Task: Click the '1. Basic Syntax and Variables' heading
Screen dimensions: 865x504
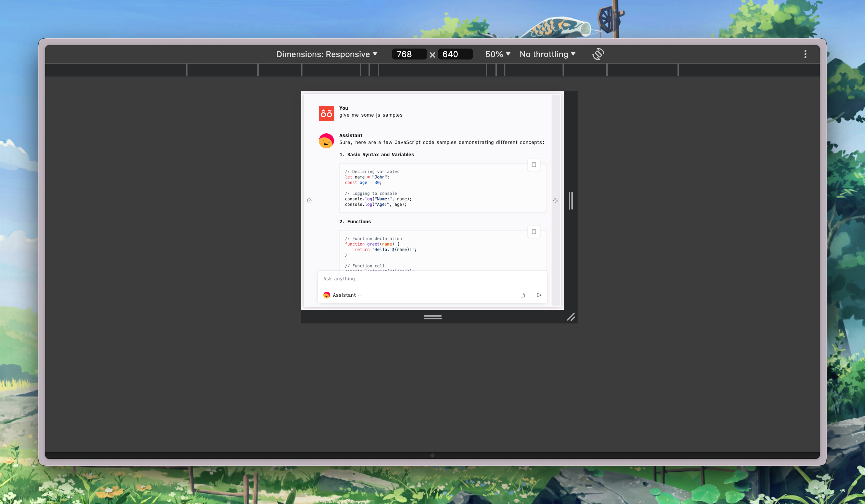Action: (376, 155)
